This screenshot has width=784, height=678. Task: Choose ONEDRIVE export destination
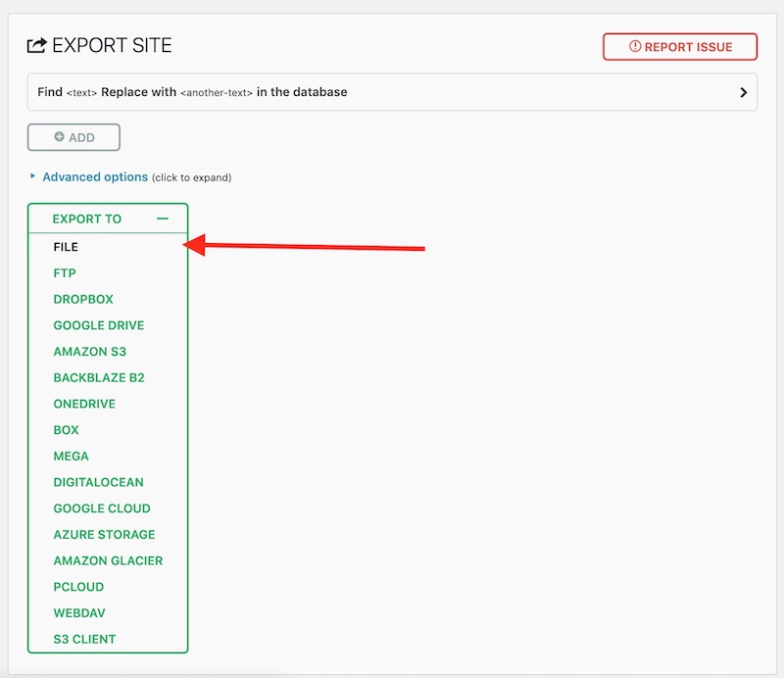coord(84,404)
